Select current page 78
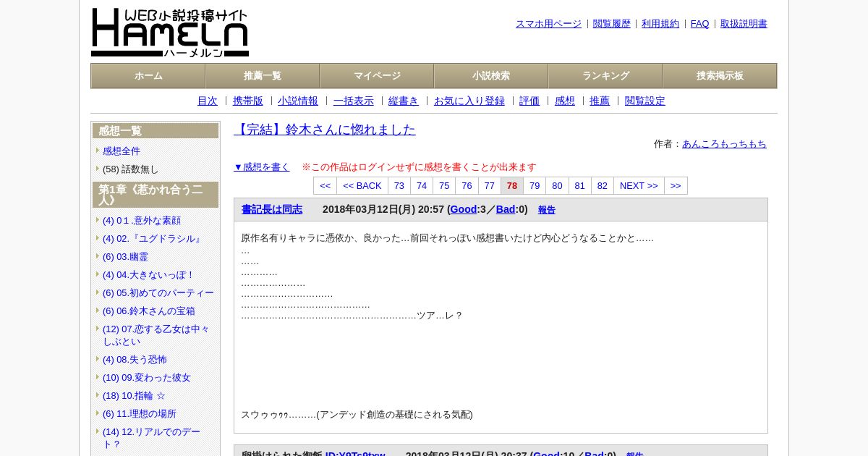Screen dimensions: 868x456 [x=512, y=186]
